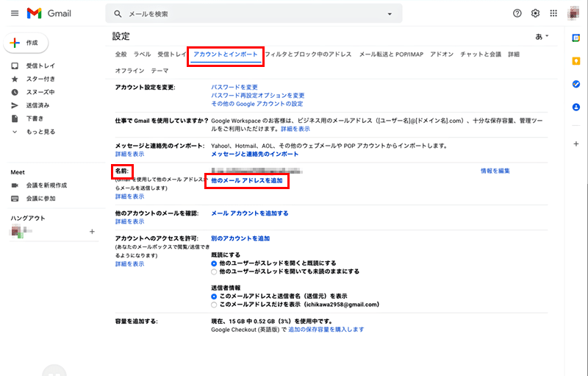Switch to the アドオン tab
Image resolution: width=588 pixels, height=376 pixels.
point(442,54)
